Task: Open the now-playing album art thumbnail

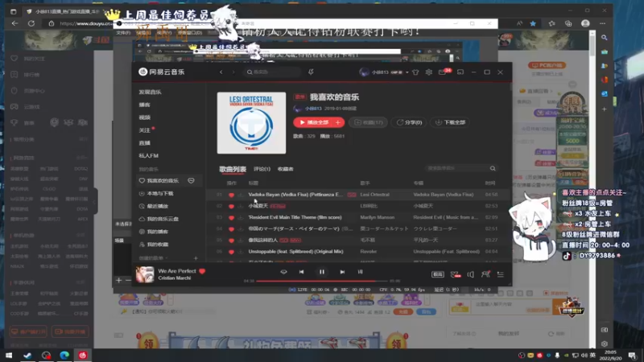Action: click(x=145, y=274)
